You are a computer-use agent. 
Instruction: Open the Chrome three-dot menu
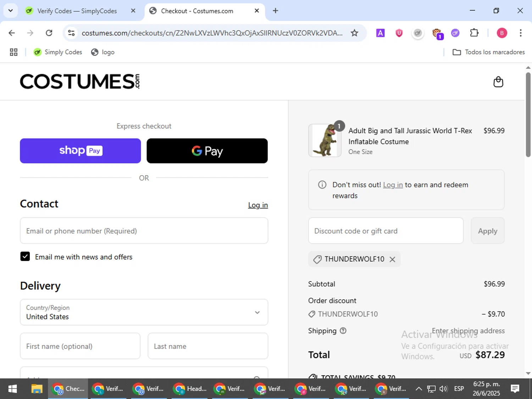point(520,33)
